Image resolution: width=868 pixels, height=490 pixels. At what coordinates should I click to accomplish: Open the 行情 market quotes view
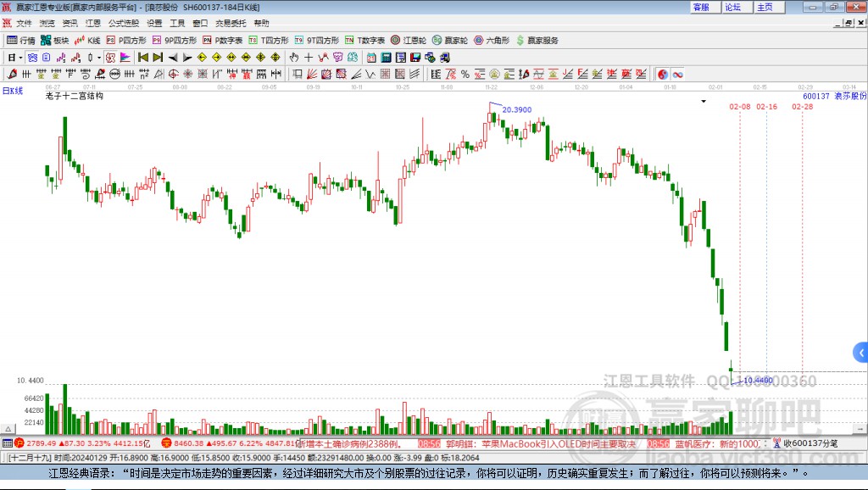21,41
